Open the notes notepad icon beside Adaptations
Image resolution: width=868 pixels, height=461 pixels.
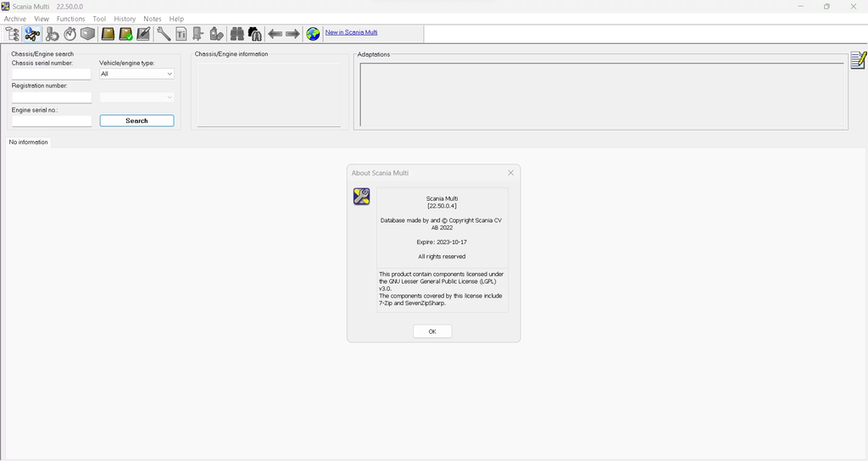click(858, 60)
